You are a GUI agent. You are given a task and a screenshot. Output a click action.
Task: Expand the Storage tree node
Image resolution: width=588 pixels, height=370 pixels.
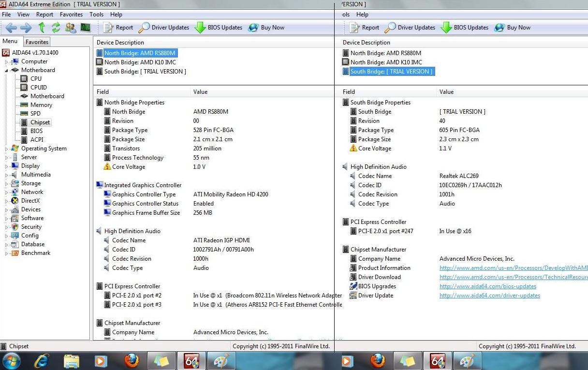tap(7, 184)
